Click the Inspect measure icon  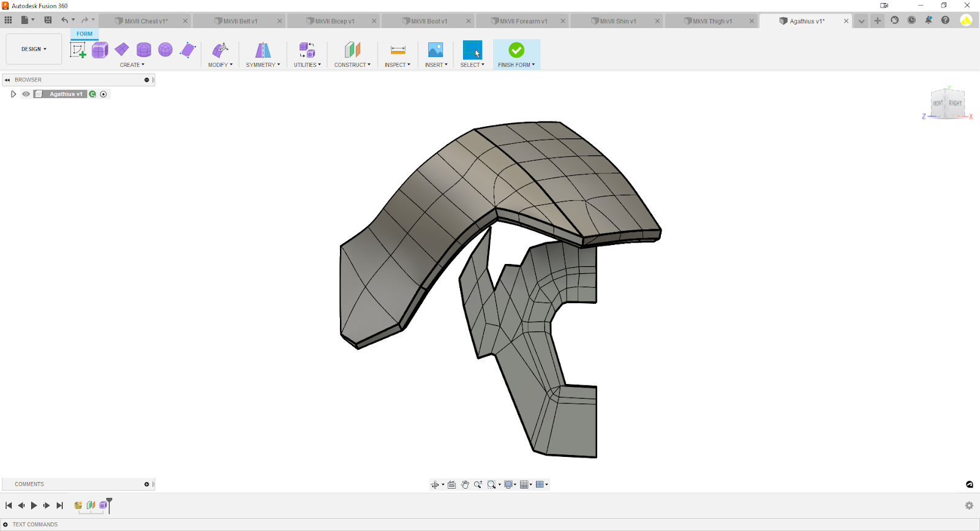(398, 50)
